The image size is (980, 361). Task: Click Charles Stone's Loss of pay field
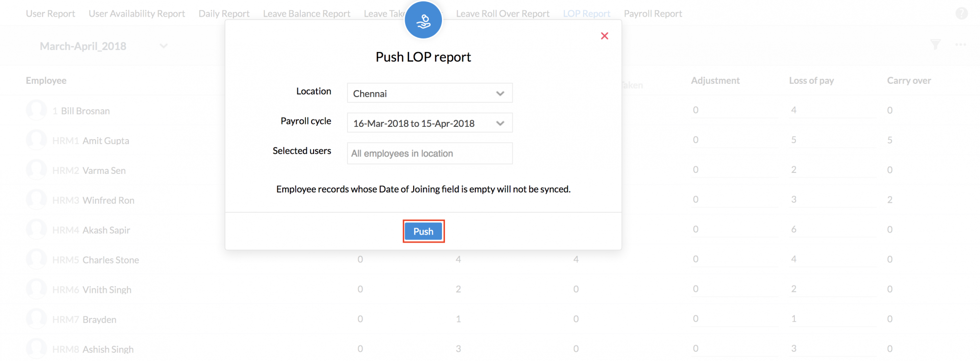pyautogui.click(x=833, y=260)
